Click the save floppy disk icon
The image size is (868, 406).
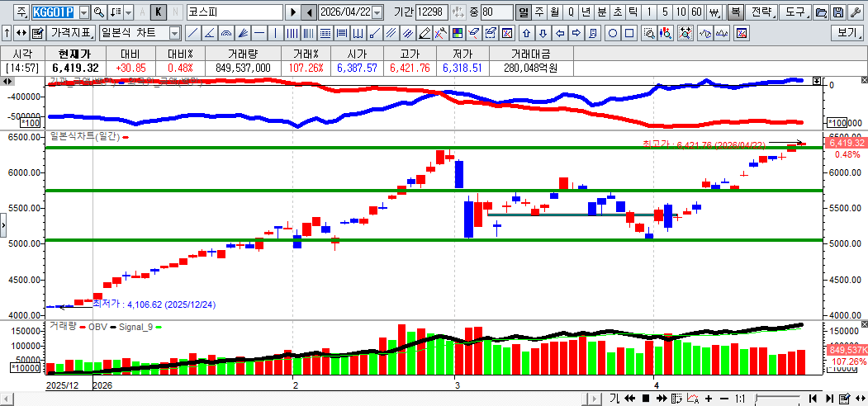[x=837, y=12]
